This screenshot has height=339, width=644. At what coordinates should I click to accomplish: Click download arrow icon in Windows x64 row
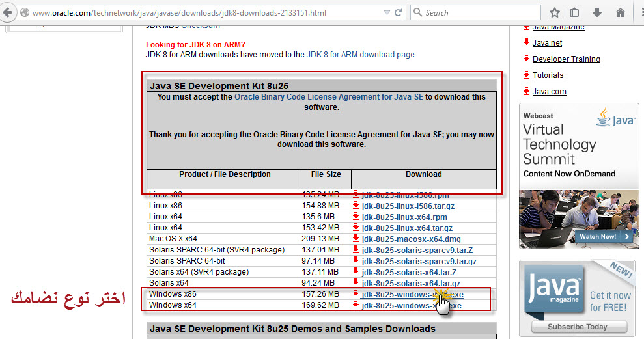coord(356,305)
